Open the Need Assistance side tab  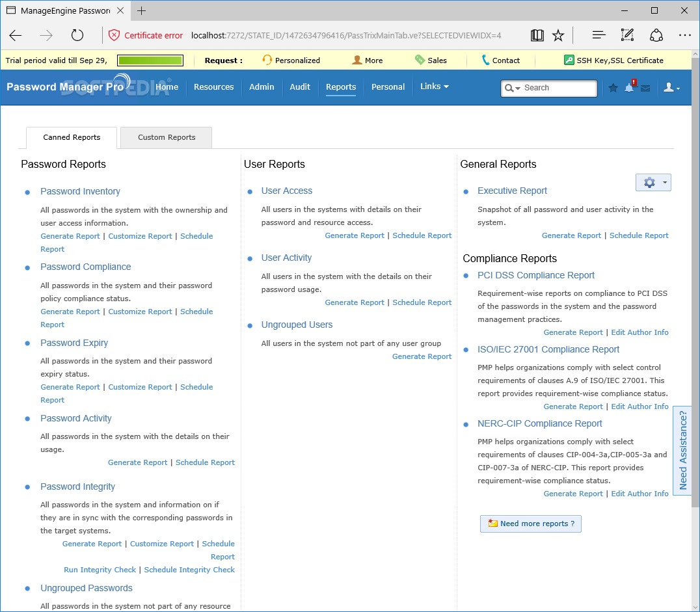tap(682, 450)
